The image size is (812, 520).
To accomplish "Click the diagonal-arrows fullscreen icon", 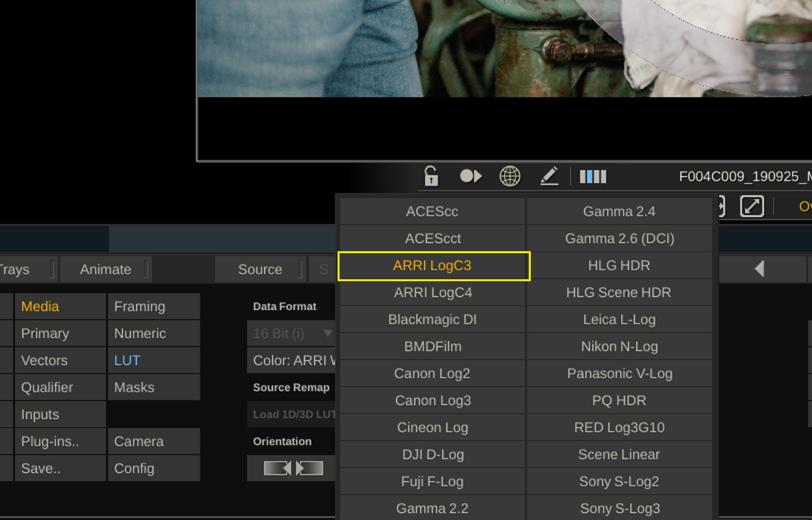I will click(752, 206).
